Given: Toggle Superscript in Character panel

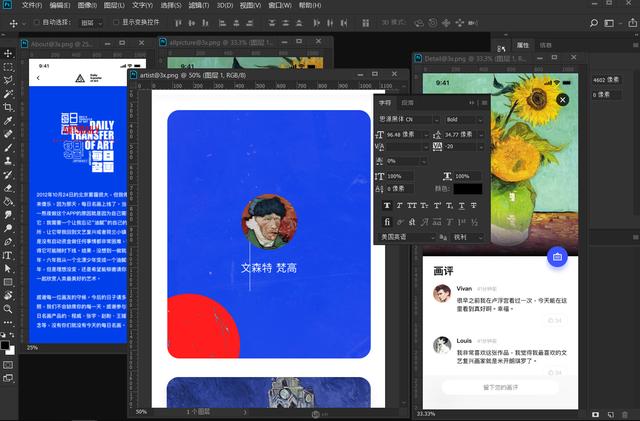Looking at the screenshot, I should (x=437, y=205).
